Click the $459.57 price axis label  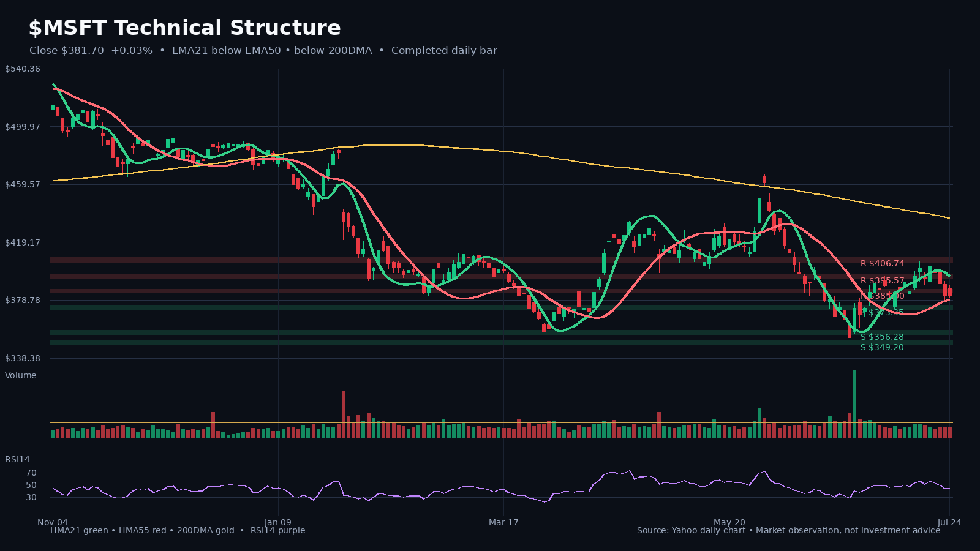(x=23, y=184)
